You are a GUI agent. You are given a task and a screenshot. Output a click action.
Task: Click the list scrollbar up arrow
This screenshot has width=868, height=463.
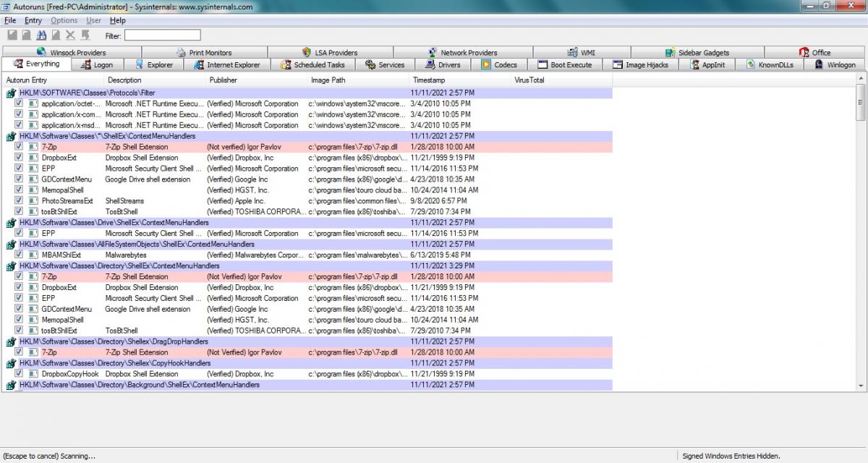861,80
